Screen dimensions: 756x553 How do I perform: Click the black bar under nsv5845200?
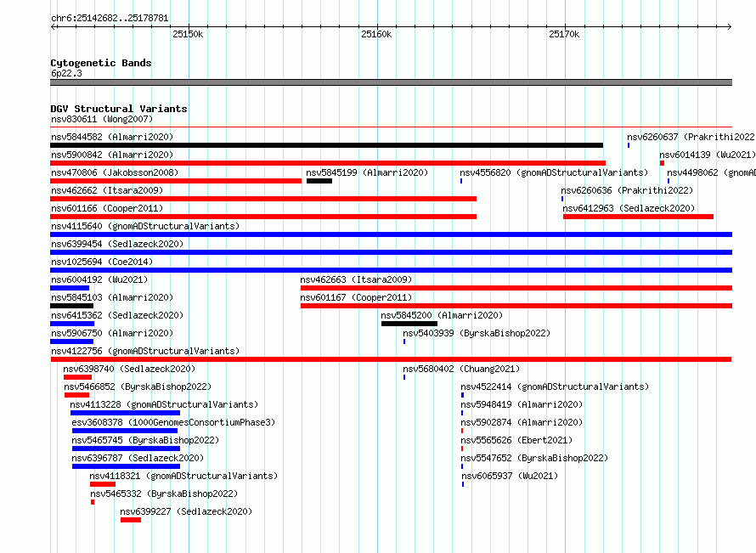point(409,324)
